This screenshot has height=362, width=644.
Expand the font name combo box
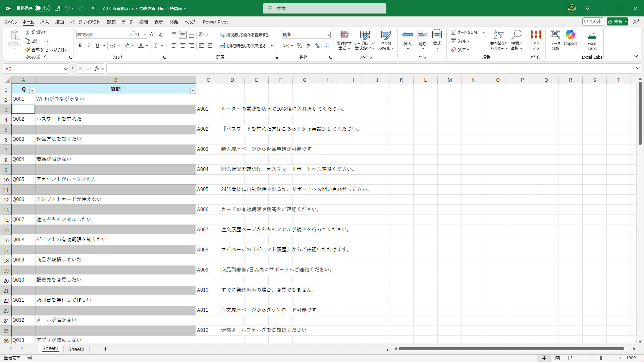[131, 35]
